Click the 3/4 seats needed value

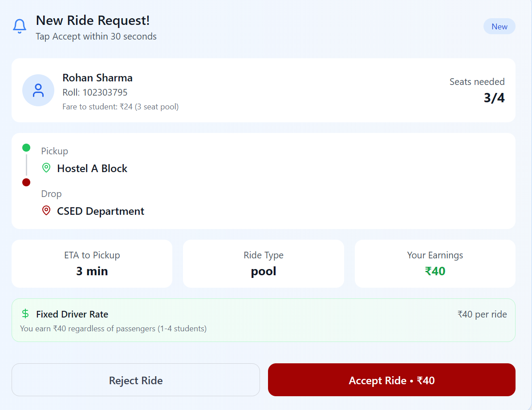(494, 98)
